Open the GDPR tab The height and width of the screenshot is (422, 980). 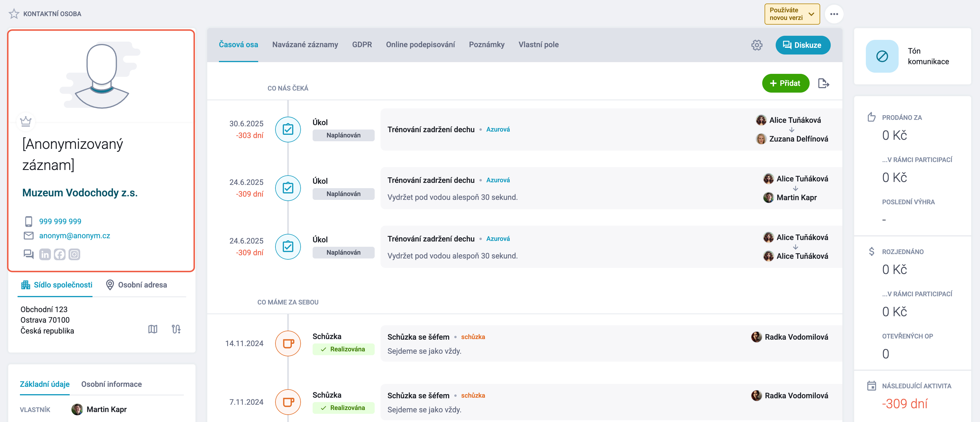tap(362, 45)
